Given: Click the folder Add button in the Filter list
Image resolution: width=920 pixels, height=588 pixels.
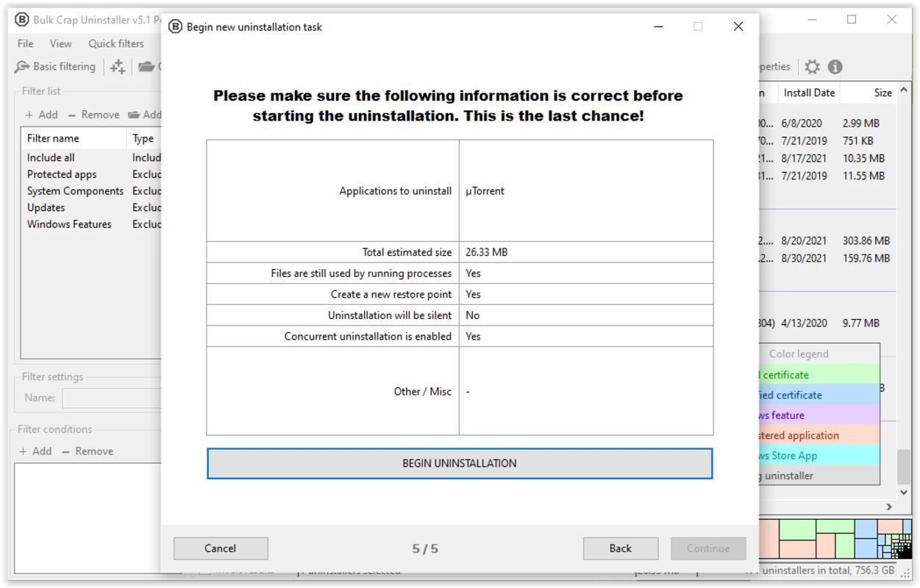Looking at the screenshot, I should tap(145, 115).
